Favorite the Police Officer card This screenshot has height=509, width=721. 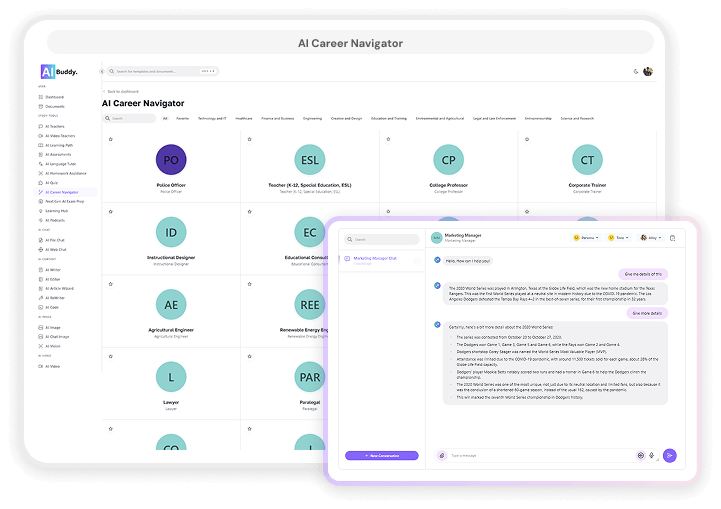coord(111,139)
